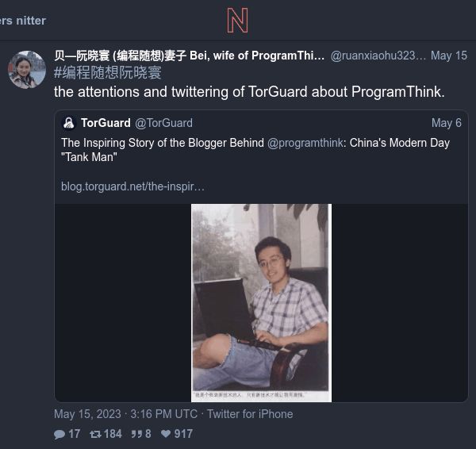Click the heart likes icon

pos(166,434)
